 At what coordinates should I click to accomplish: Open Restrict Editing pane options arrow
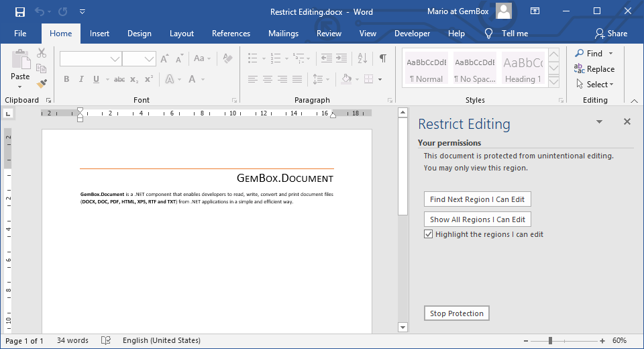click(x=599, y=122)
